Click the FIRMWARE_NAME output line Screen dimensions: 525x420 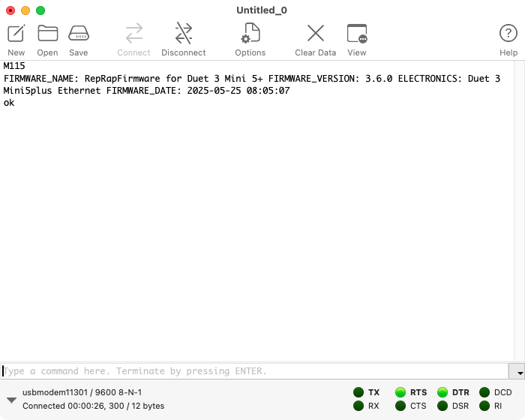252,78
